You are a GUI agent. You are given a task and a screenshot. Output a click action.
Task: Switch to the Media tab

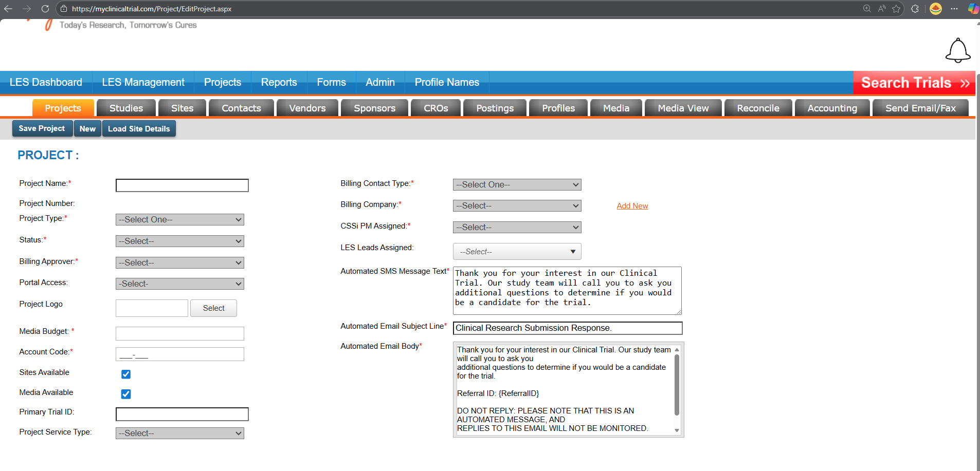616,108
